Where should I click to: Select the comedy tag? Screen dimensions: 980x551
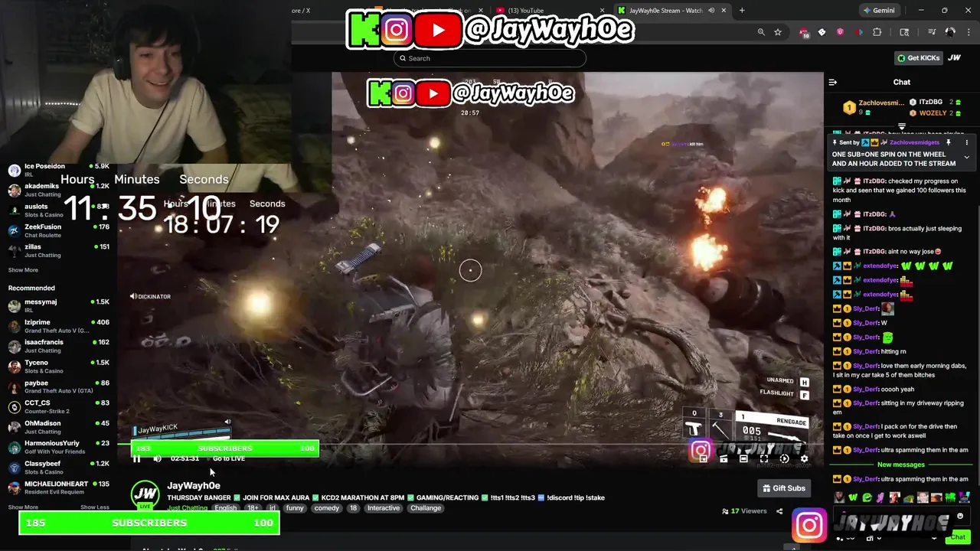click(327, 508)
